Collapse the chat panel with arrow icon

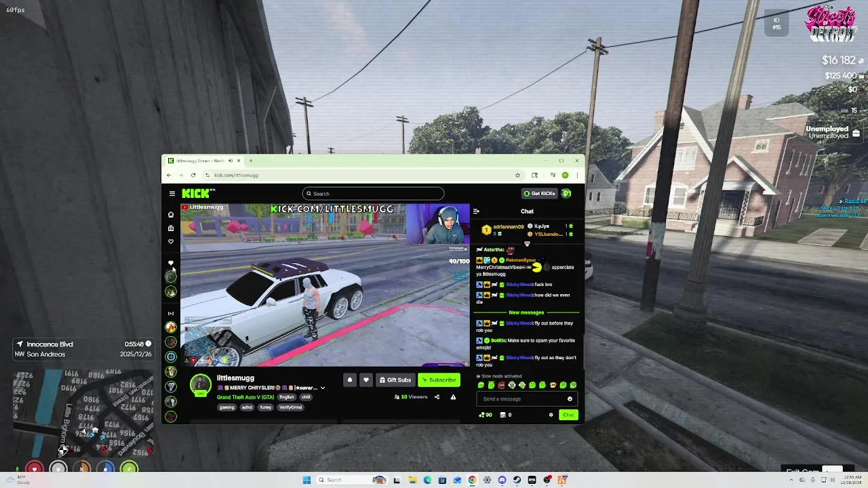tap(476, 211)
